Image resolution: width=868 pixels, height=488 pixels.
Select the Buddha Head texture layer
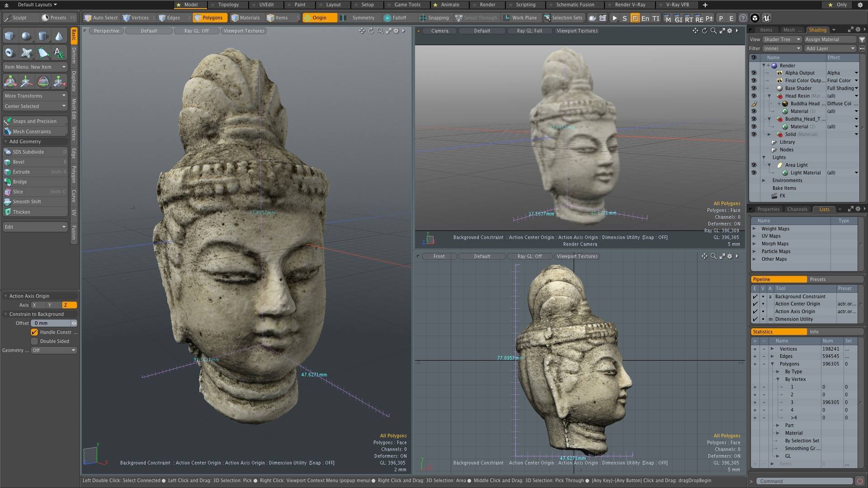[x=805, y=103]
